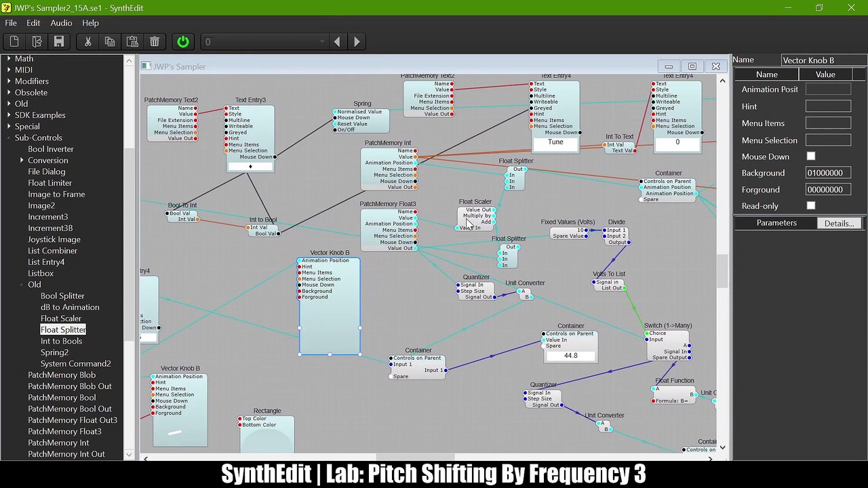Paste using the clipboard toolbar icon

[x=132, y=42]
